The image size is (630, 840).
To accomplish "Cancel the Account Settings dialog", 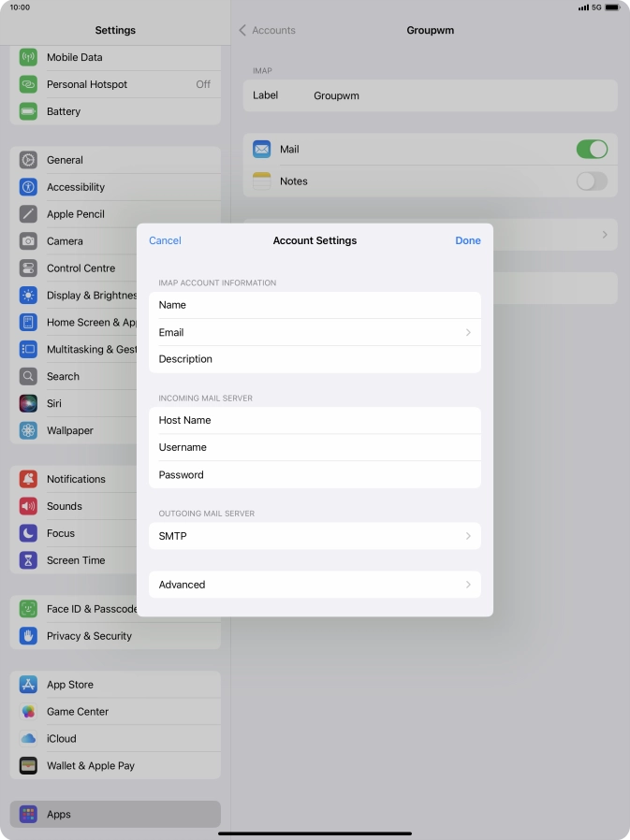I will (x=165, y=240).
